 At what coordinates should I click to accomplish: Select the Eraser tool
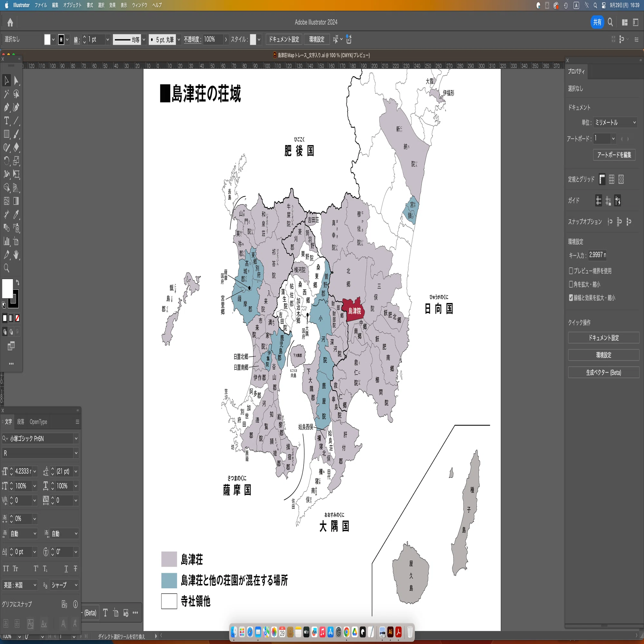(x=16, y=147)
